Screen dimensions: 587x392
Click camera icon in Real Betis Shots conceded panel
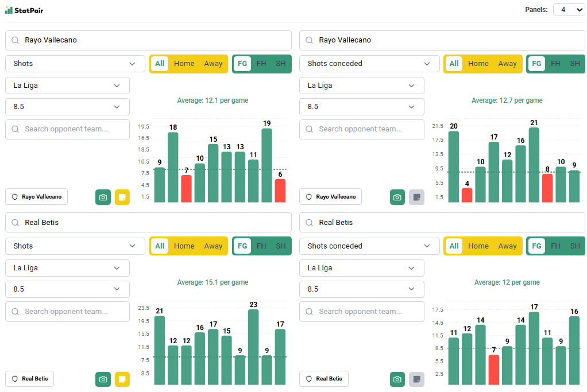(x=397, y=379)
